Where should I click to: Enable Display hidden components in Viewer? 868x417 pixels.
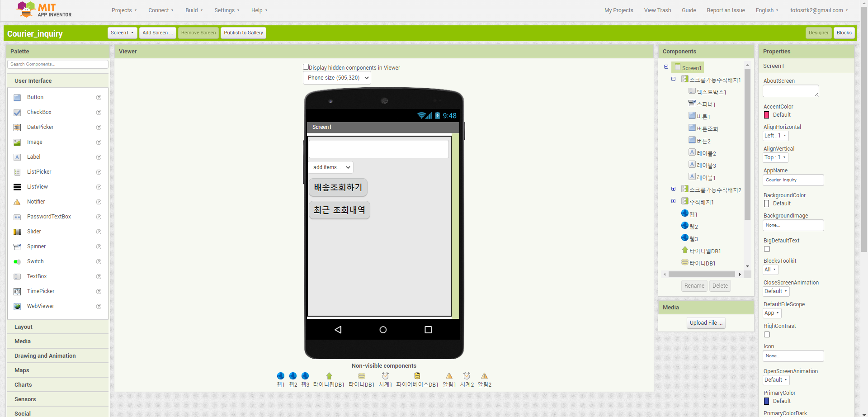pos(306,67)
